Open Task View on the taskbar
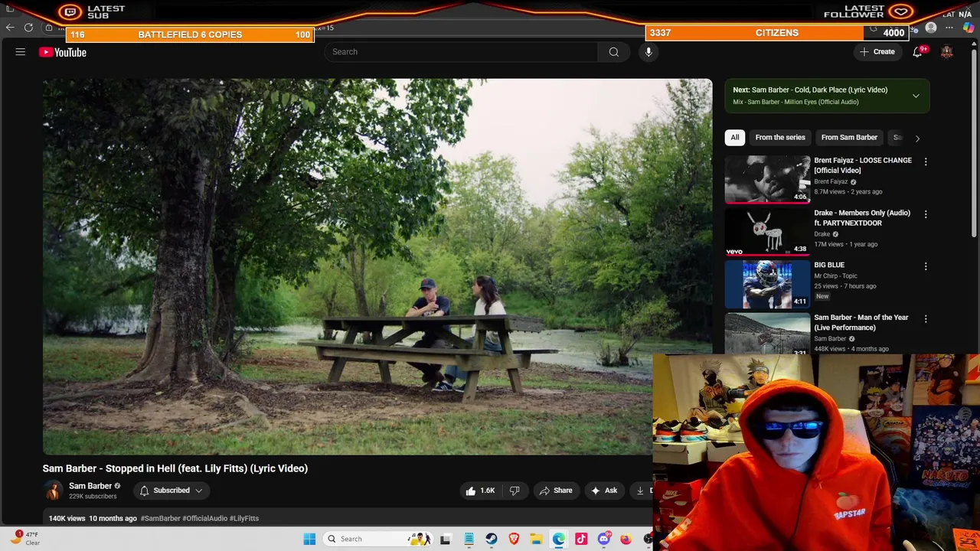 coord(446,539)
